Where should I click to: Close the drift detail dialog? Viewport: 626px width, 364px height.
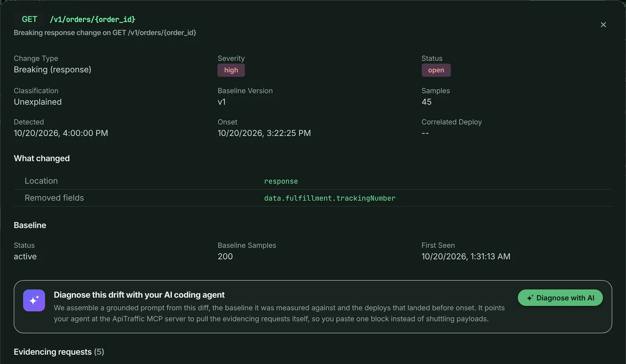(603, 25)
